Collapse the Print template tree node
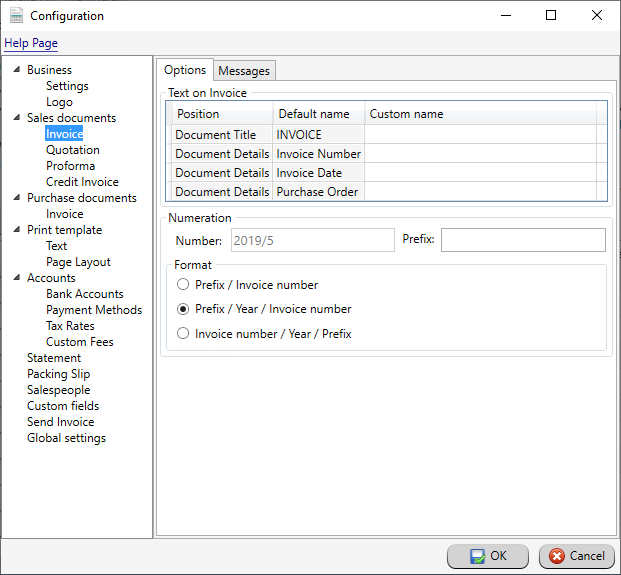 (17, 230)
